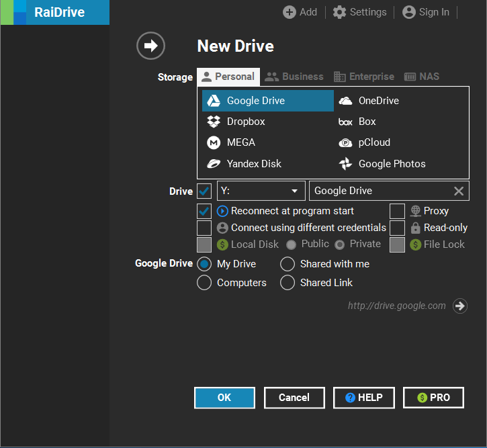Select the Computers radio button
The width and height of the screenshot is (487, 448).
pyautogui.click(x=204, y=283)
